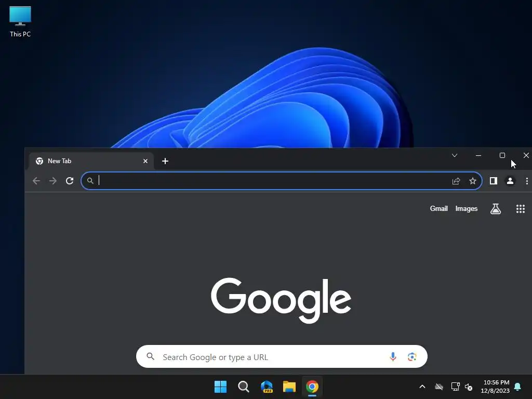Open the Google apps grid

pyautogui.click(x=521, y=209)
